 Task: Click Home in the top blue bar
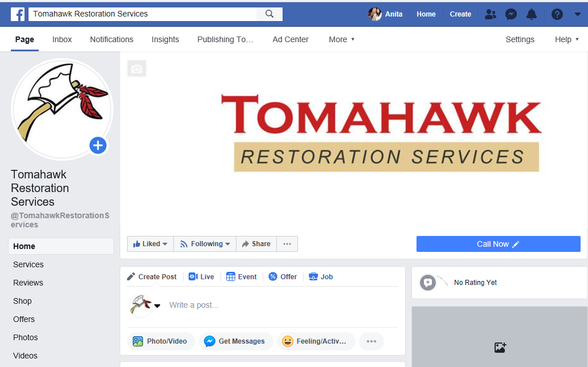pos(426,14)
